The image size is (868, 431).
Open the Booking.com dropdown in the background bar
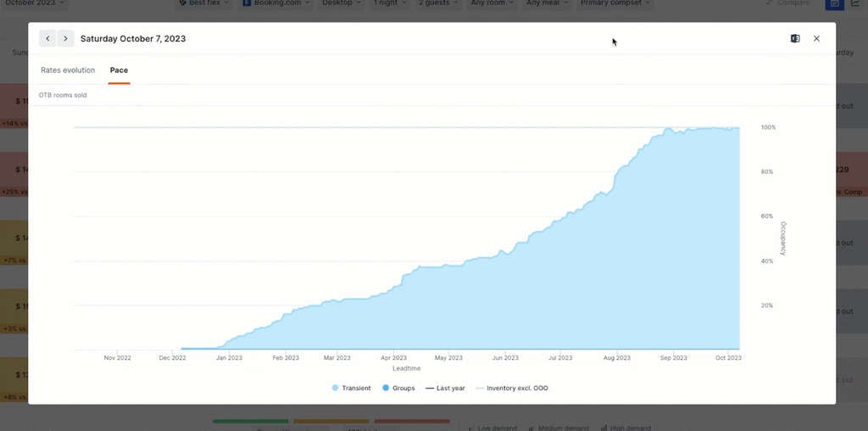(x=277, y=3)
